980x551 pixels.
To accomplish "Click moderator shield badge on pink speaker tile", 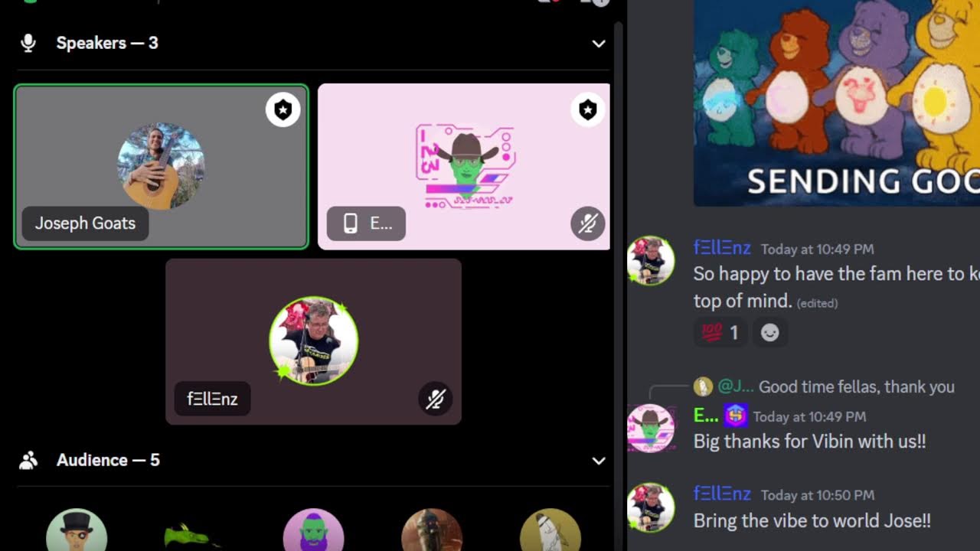I will (x=587, y=110).
